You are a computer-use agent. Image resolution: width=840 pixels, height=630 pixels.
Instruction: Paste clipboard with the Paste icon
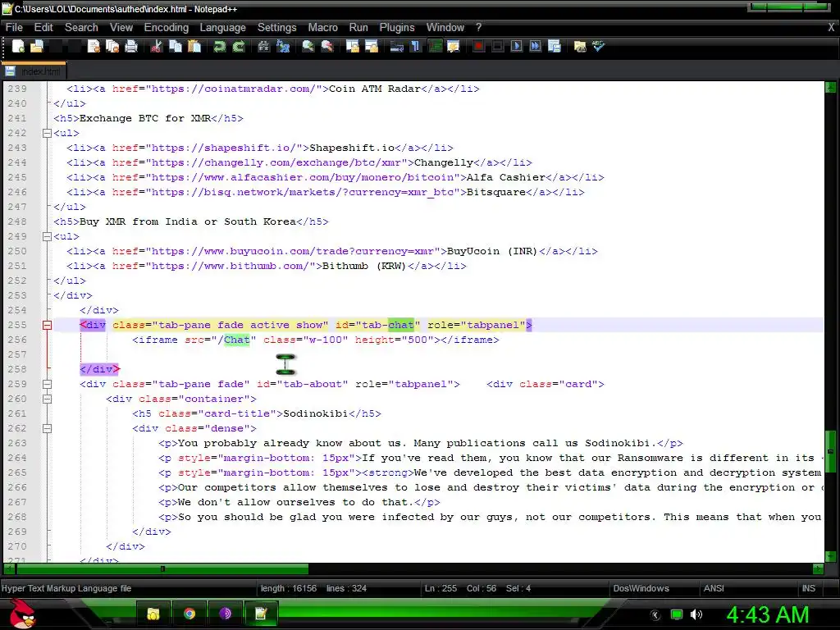(194, 47)
